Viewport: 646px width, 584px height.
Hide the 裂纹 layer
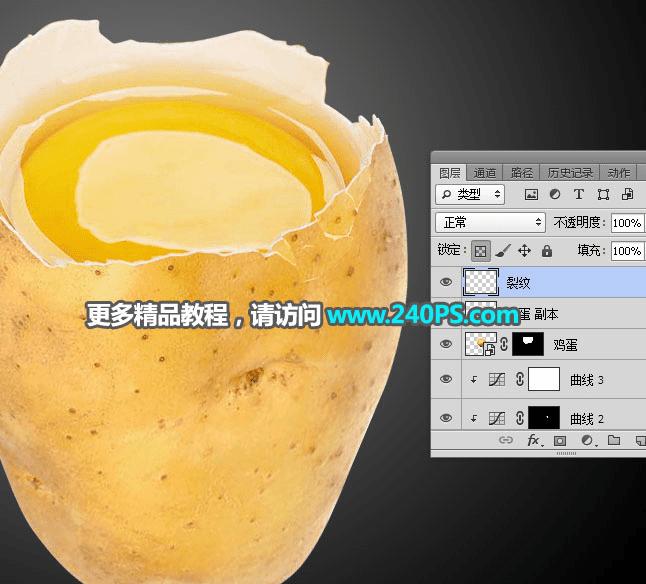[x=446, y=282]
